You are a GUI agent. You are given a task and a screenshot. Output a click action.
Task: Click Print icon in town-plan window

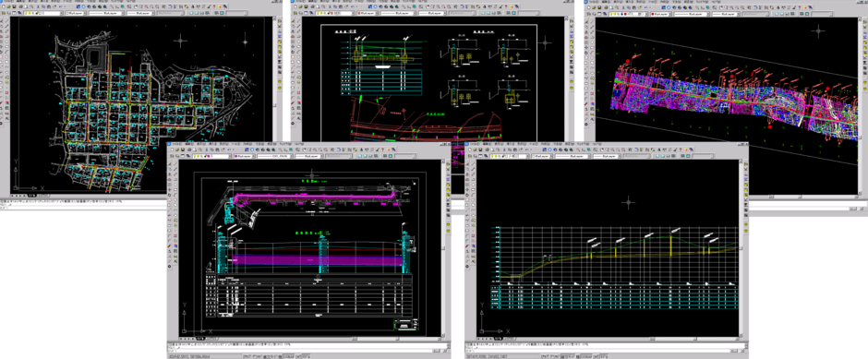click(x=20, y=6)
